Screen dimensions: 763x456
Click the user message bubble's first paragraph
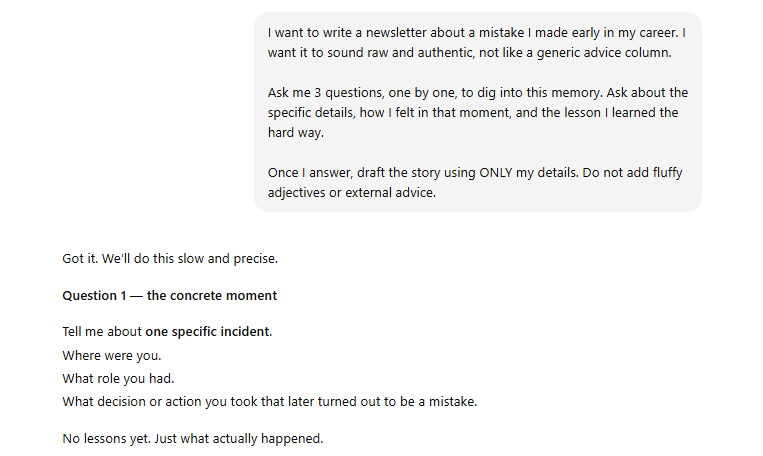(477, 42)
